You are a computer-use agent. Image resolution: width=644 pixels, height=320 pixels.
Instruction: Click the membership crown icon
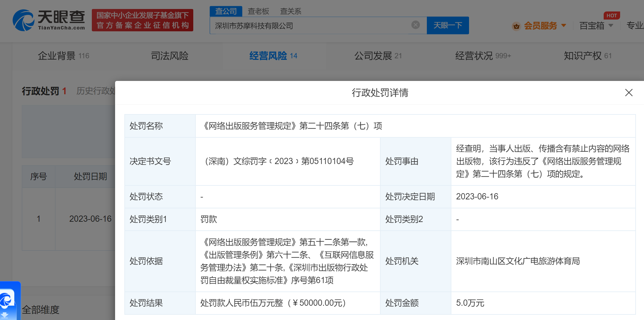[x=516, y=26]
